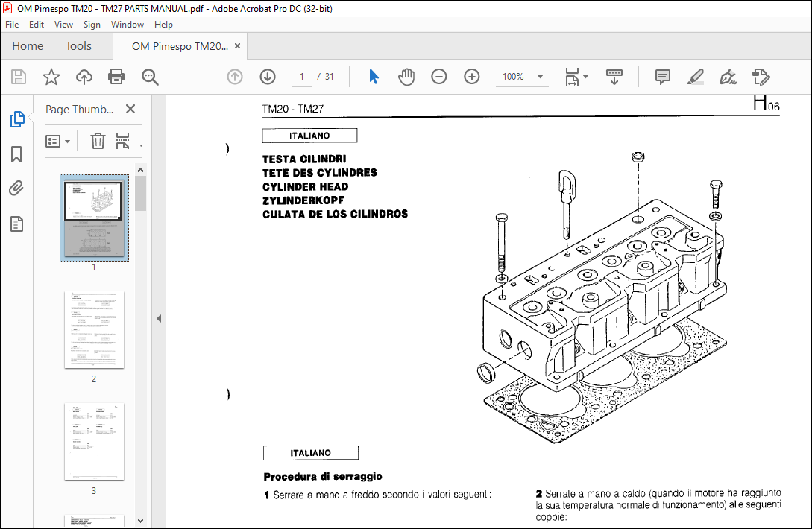Click the stamp tool icon
The image size is (812, 529).
[x=761, y=77]
